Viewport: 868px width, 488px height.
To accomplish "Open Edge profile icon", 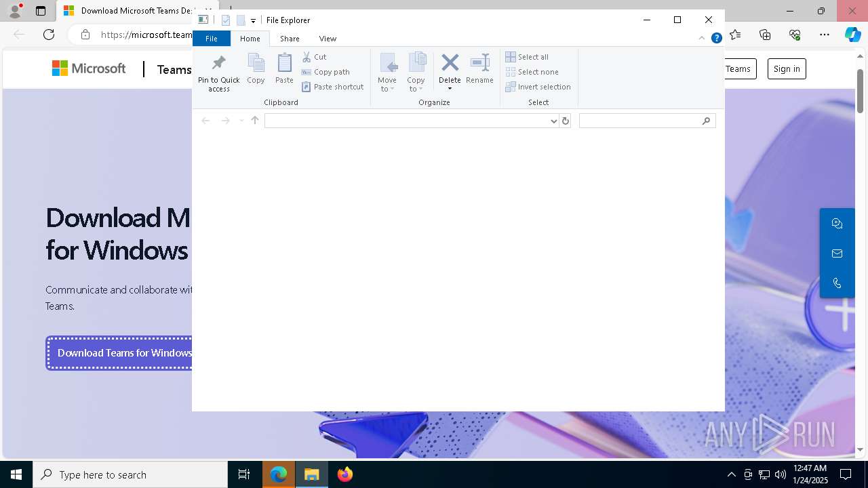I will (x=14, y=11).
